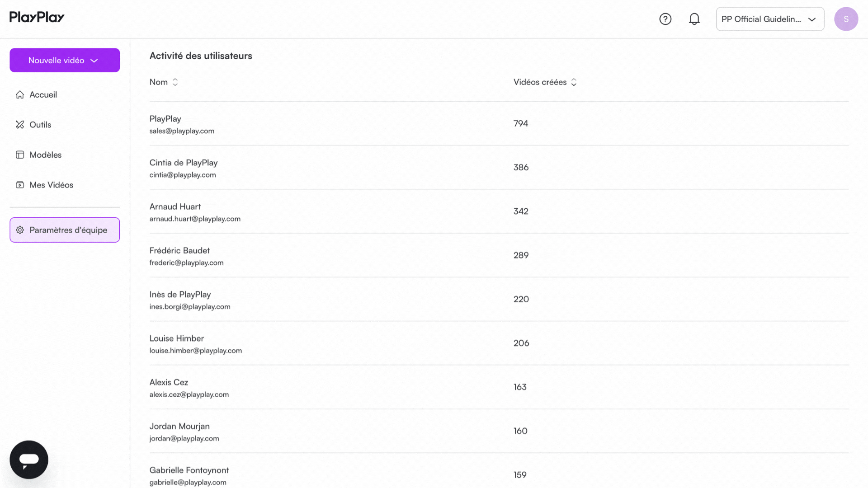The image size is (868, 488).
Task: Click the arnaud.huart@playplay.com email
Action: [195, 219]
